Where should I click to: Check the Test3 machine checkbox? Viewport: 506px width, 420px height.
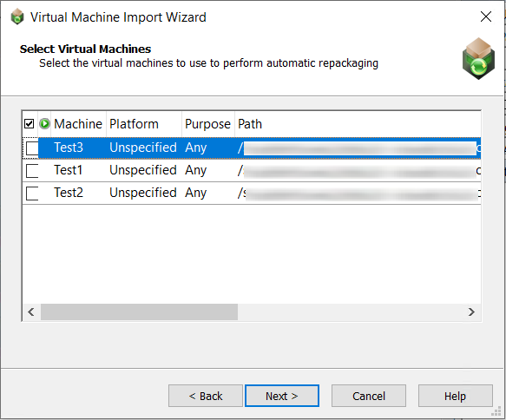tap(32, 148)
